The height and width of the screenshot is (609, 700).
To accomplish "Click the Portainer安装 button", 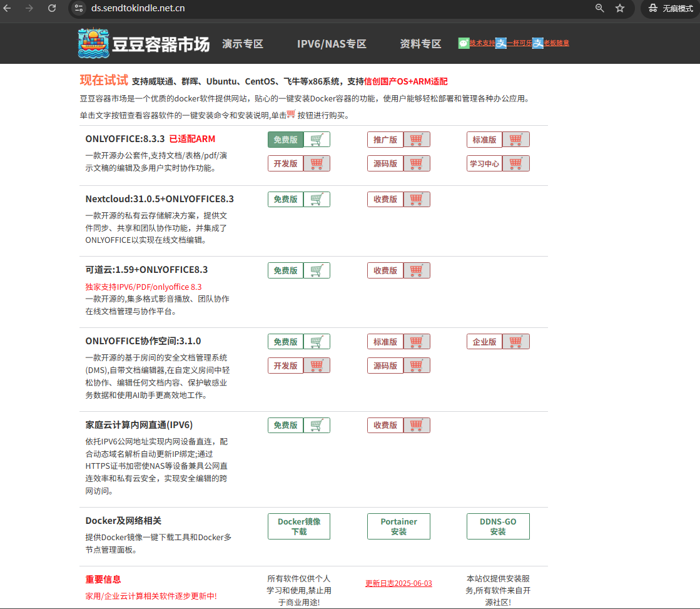I will pyautogui.click(x=398, y=526).
